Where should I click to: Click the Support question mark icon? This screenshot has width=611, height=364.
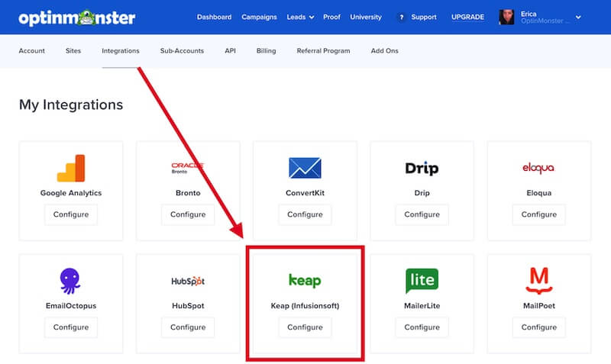point(401,17)
